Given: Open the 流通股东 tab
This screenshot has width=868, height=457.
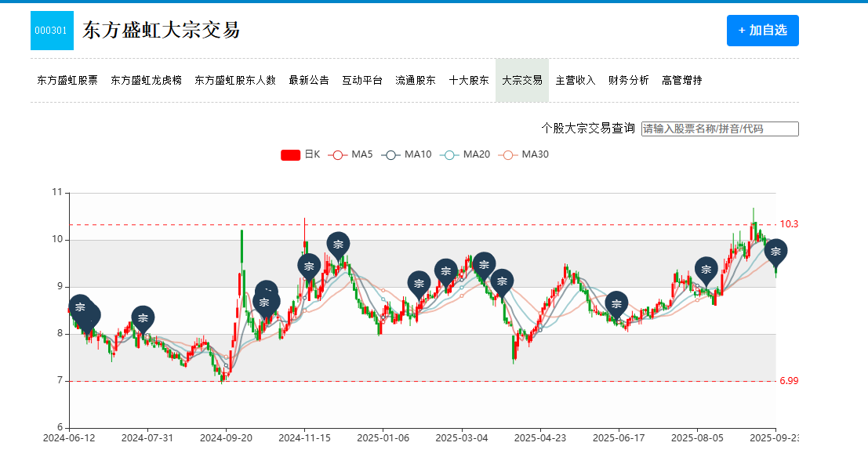Looking at the screenshot, I should coord(415,80).
